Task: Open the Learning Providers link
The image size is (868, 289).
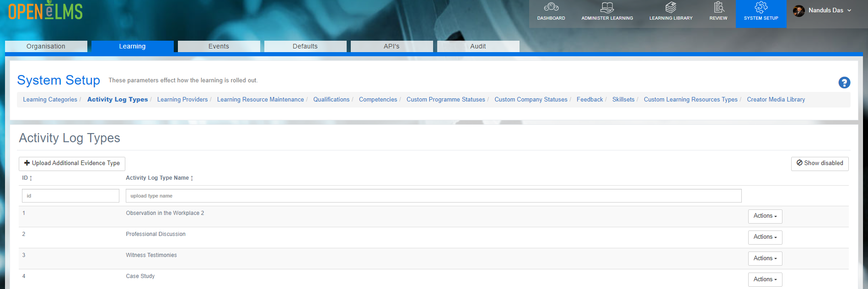Action: pos(182,100)
